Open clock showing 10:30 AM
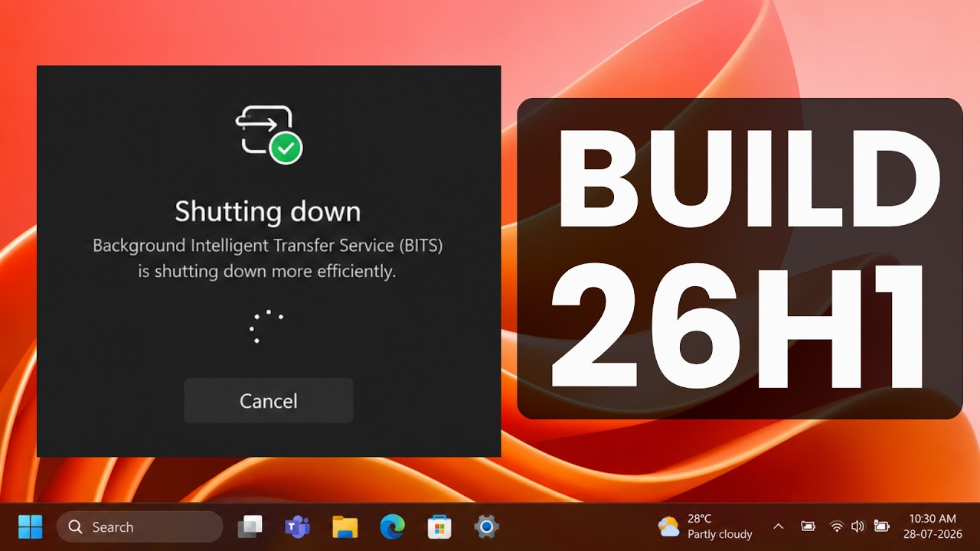The height and width of the screenshot is (551, 980). tap(932, 519)
